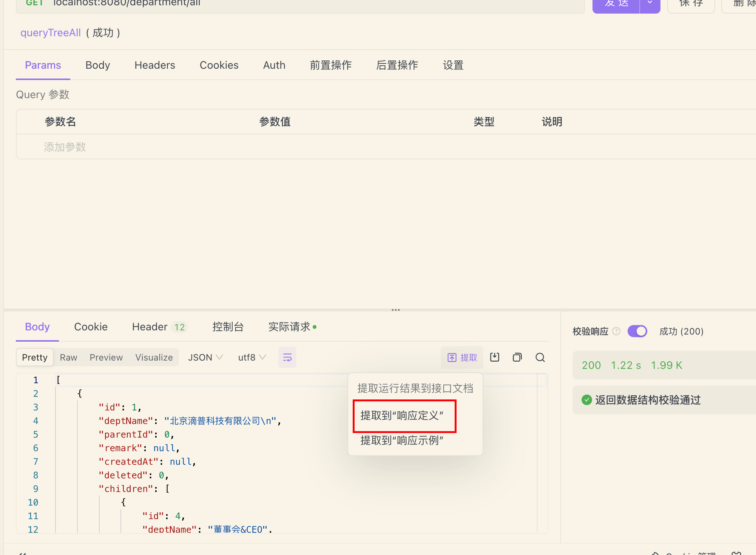Click the 返回数据结构校验通过 check icon
The image size is (756, 555).
tap(587, 400)
